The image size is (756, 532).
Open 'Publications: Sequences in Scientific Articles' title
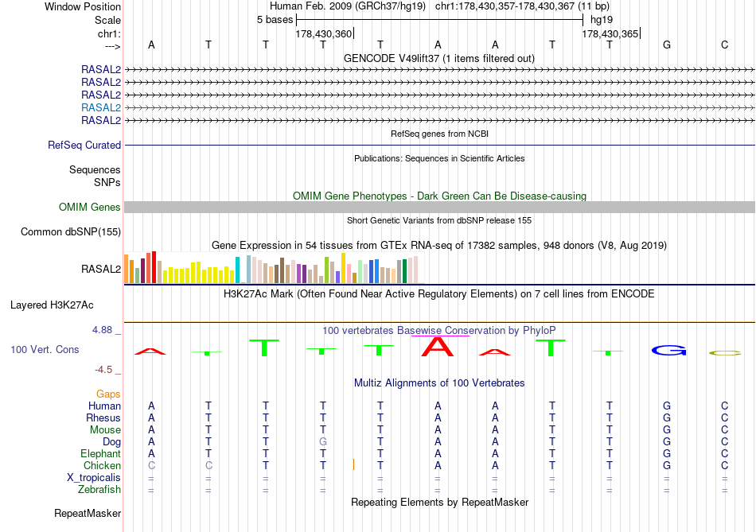(439, 158)
